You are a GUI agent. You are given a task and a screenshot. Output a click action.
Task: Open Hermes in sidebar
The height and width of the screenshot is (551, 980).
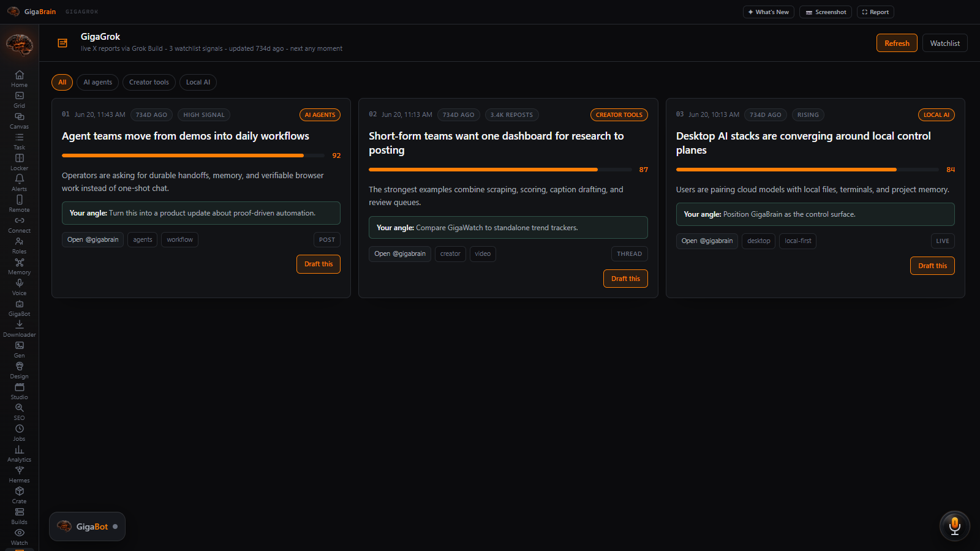tap(19, 474)
